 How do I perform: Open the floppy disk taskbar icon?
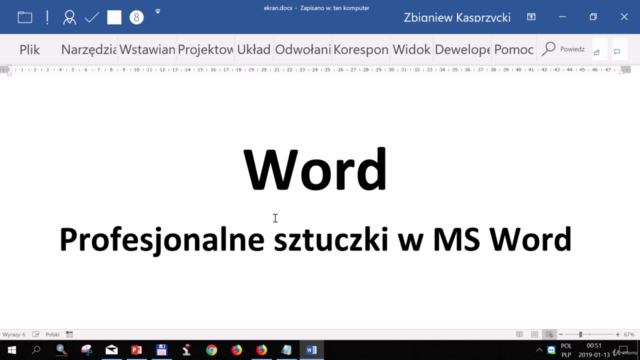point(162,350)
